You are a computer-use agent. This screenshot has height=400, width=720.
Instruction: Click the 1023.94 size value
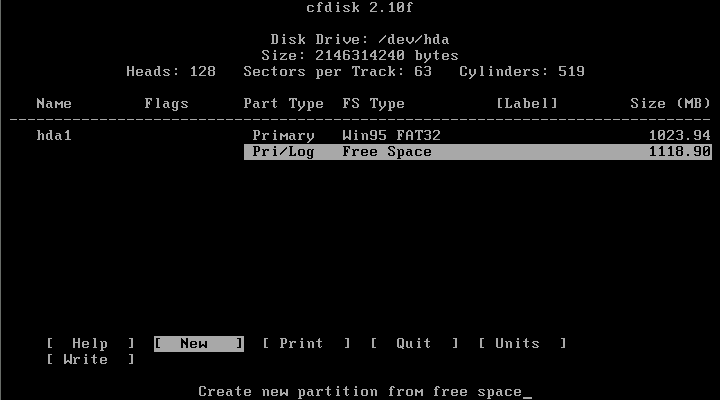pos(679,135)
